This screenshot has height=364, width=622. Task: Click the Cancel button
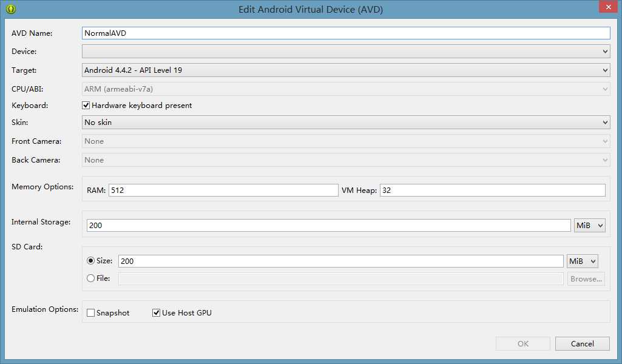[x=583, y=344]
